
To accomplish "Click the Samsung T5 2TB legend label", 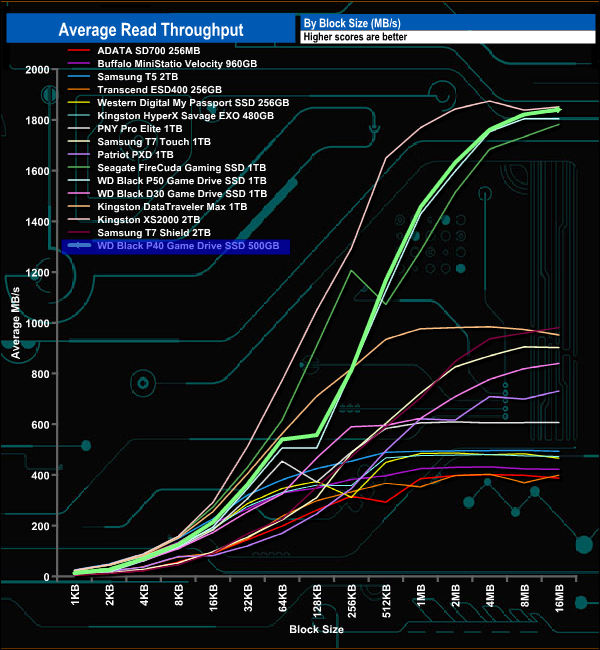I will 138,77.
